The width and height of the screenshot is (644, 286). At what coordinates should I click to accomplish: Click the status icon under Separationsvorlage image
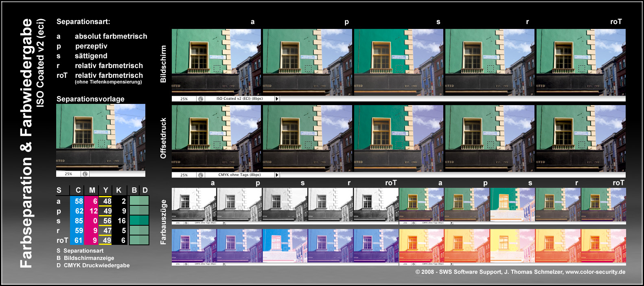[85, 174]
